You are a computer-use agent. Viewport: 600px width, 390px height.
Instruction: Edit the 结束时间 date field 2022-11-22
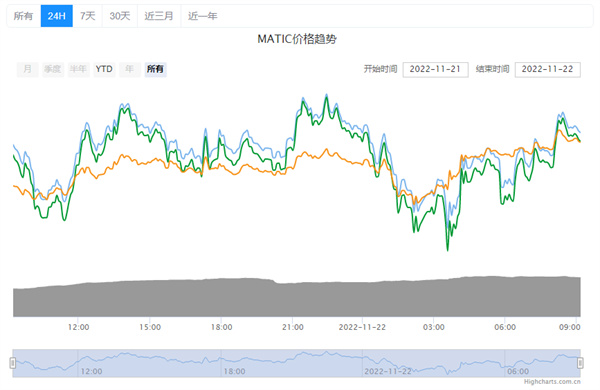[x=548, y=69]
